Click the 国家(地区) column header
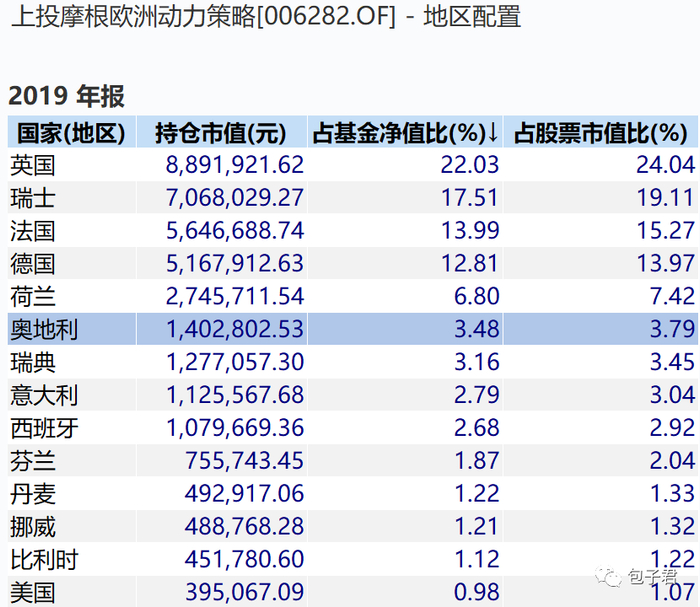This screenshot has height=607, width=700. (x=72, y=133)
